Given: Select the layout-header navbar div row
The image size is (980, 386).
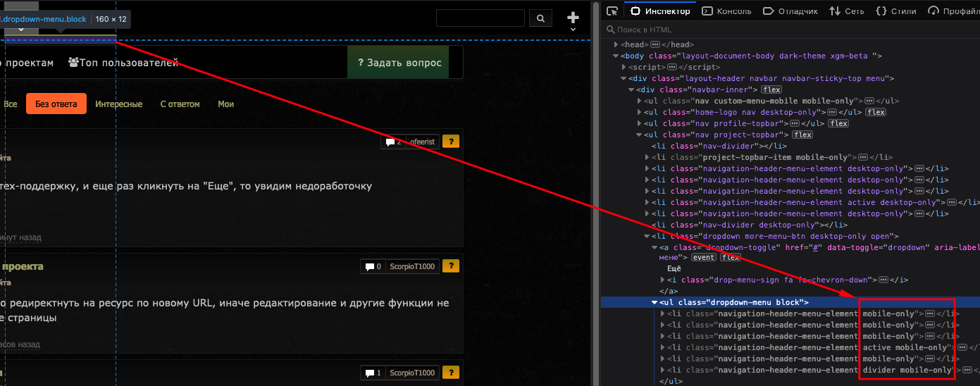Looking at the screenshot, I should click(790, 78).
